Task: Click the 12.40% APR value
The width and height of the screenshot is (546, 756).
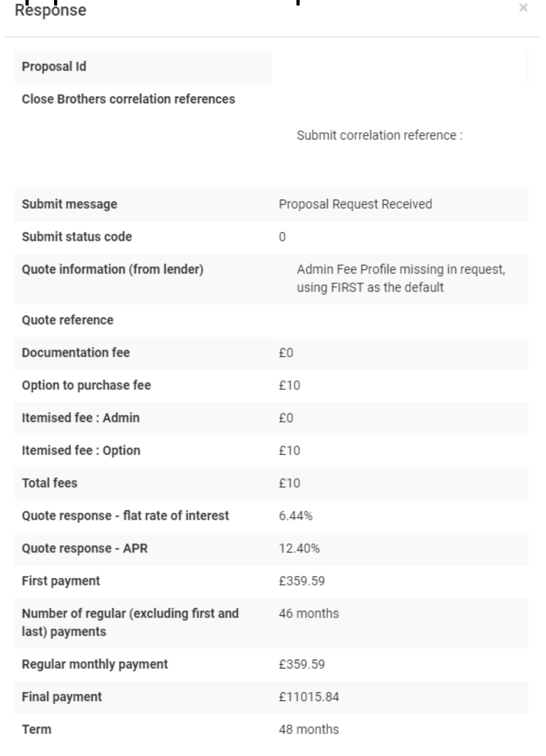Action: 299,549
